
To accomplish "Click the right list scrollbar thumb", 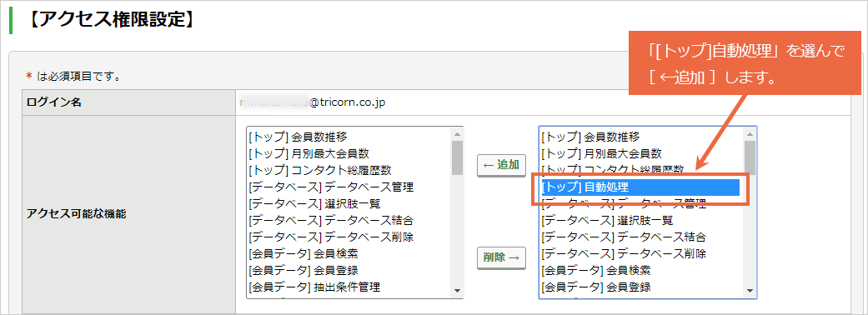I will [x=750, y=157].
